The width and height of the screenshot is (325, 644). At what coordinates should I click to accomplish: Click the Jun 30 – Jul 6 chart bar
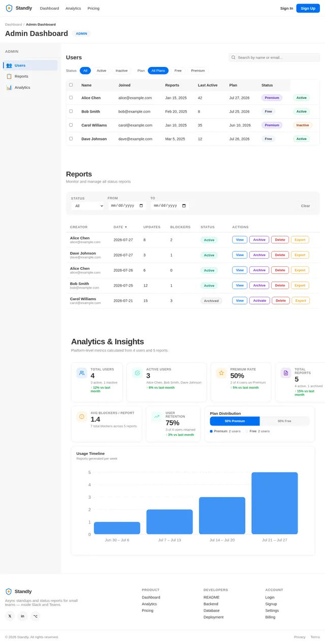pos(117,528)
